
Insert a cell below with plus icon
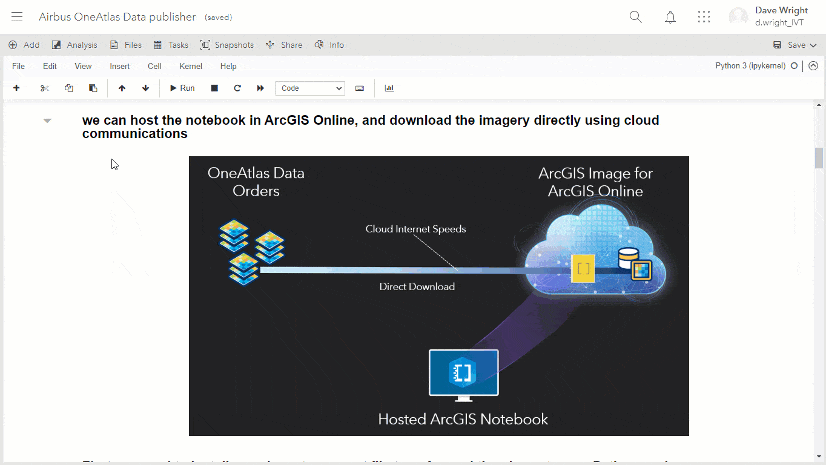tap(16, 88)
